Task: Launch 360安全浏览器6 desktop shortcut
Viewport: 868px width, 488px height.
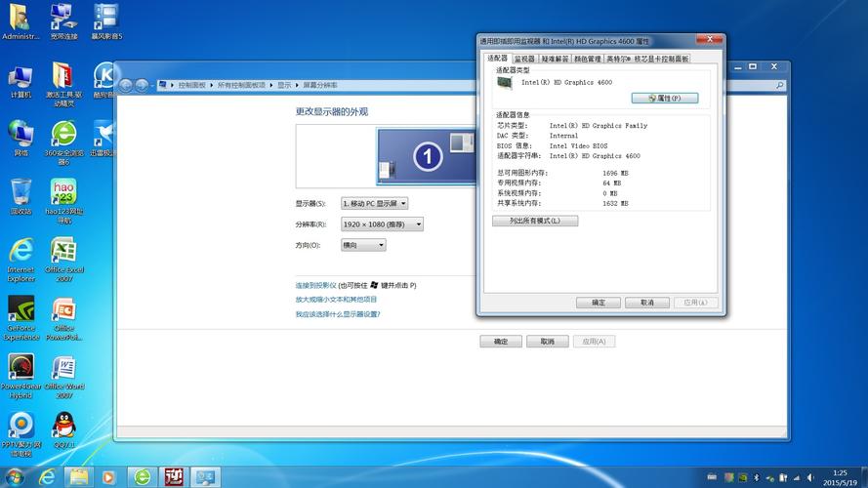Action: (x=63, y=142)
